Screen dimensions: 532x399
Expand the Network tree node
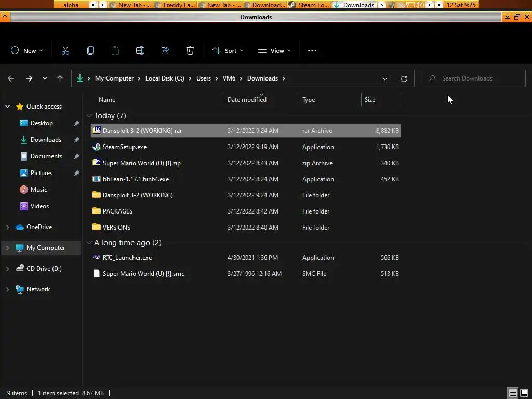[x=7, y=289]
